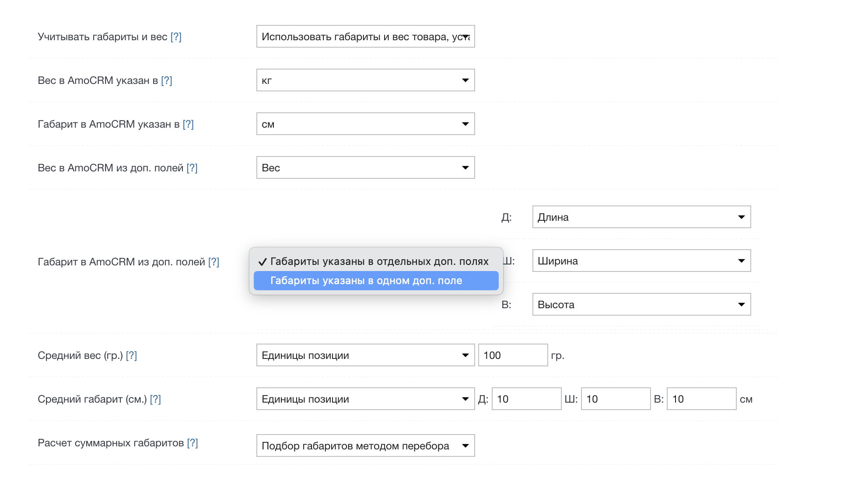Expand the weight unit dropdown showing 'кг'
The width and height of the screenshot is (868, 480).
(365, 80)
